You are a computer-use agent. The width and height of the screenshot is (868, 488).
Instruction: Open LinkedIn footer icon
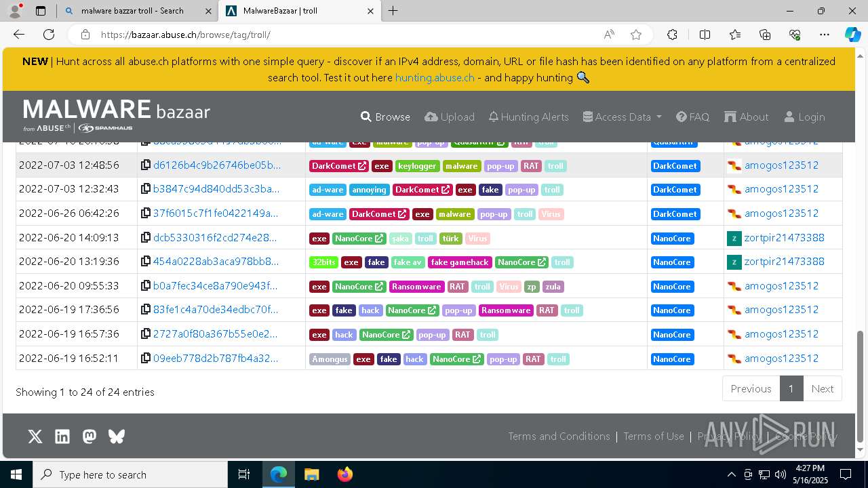pyautogui.click(x=62, y=436)
